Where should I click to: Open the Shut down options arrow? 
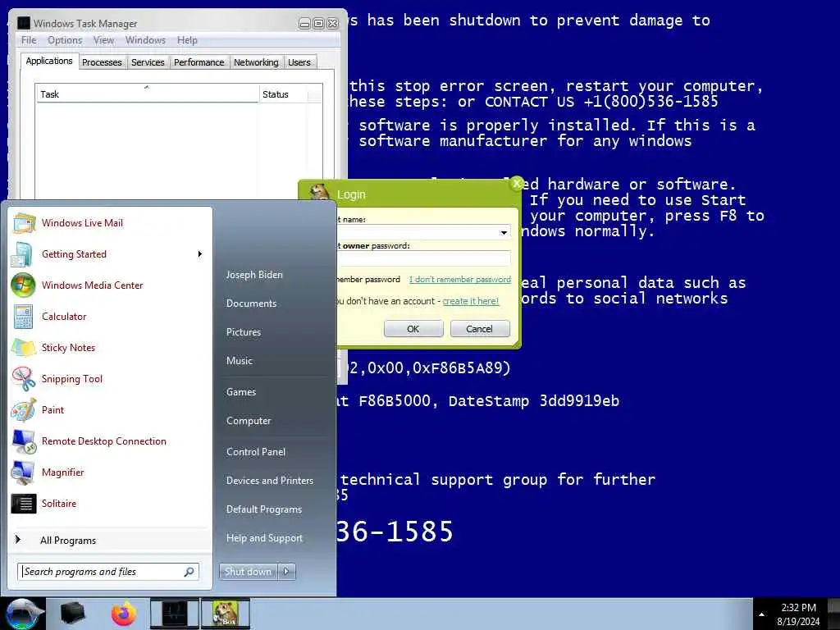286,572
